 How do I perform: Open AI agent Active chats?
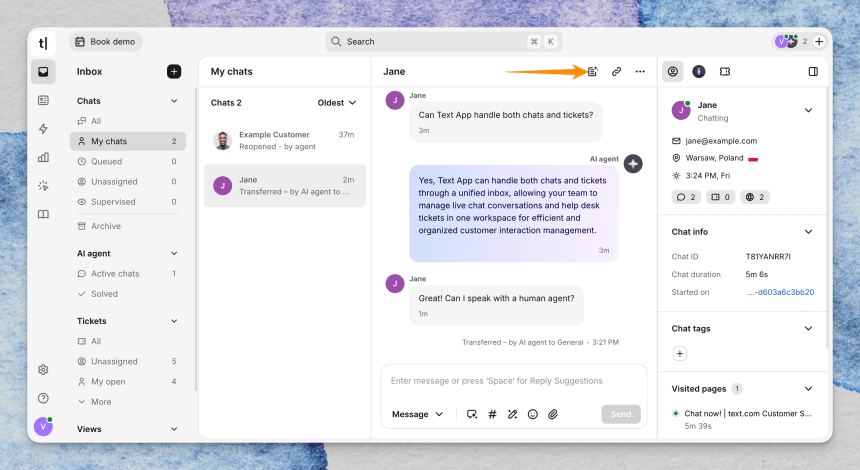pyautogui.click(x=127, y=274)
